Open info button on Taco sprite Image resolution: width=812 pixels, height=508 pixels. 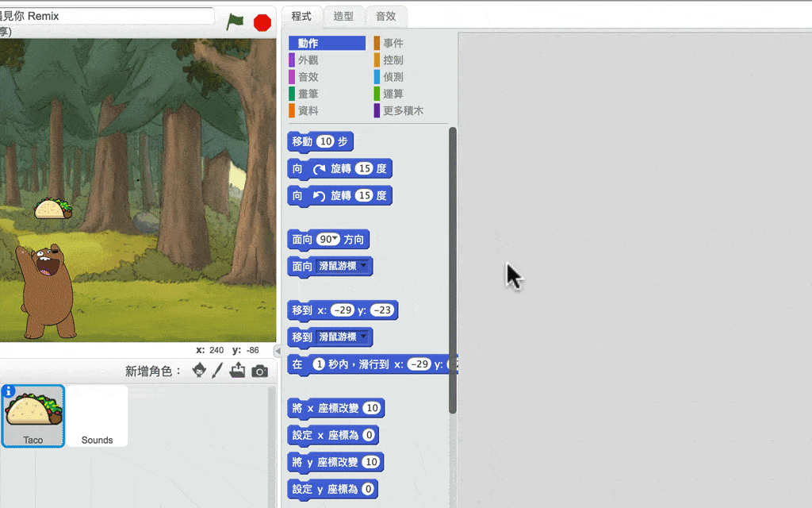9,391
